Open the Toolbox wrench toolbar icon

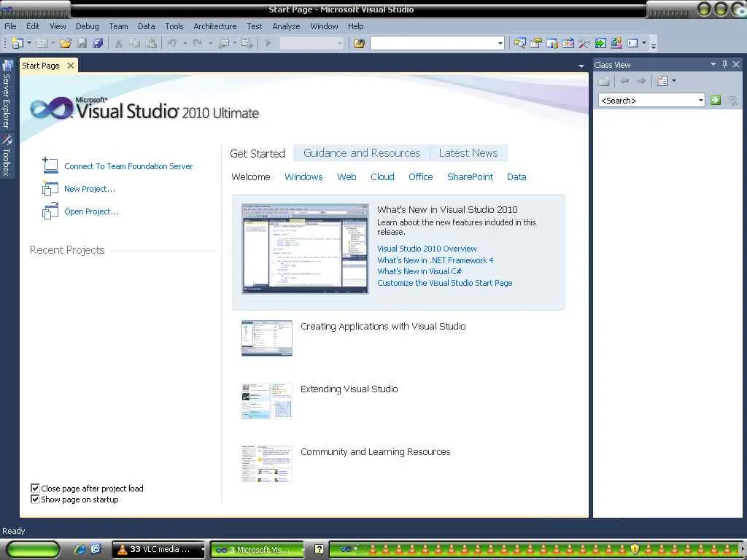[584, 43]
